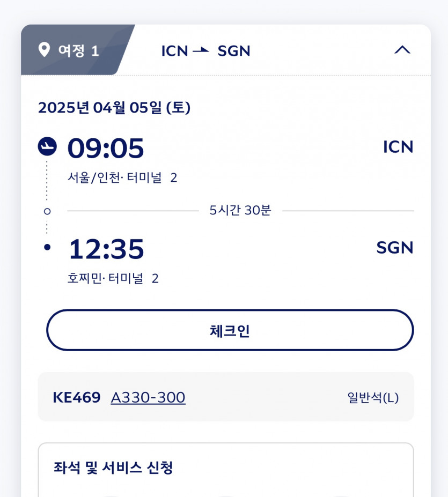
Task: Click the location pin icon beside 여정 1
Action: click(x=44, y=50)
